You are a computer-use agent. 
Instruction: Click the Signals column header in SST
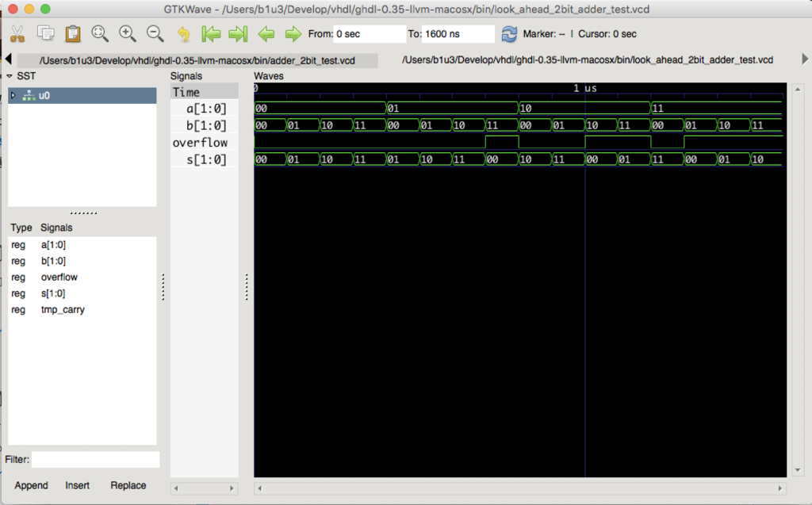[56, 228]
